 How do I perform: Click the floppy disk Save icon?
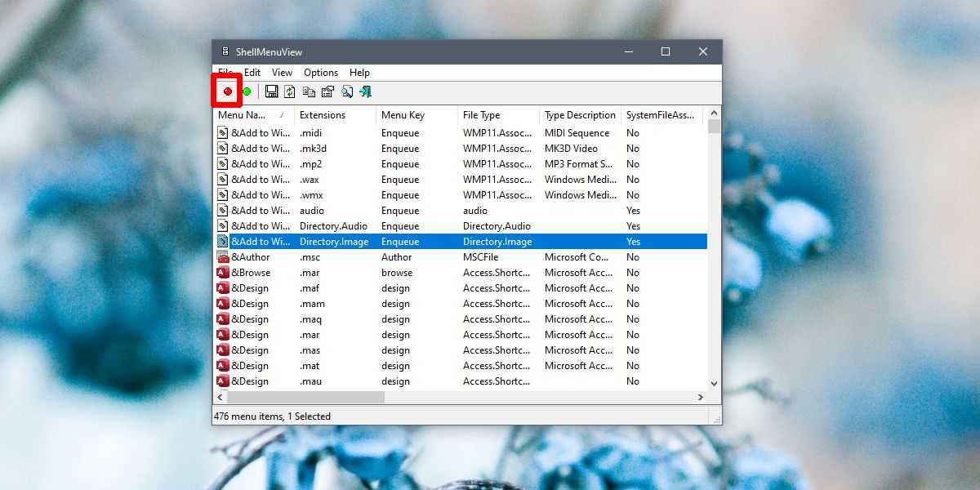[x=272, y=91]
